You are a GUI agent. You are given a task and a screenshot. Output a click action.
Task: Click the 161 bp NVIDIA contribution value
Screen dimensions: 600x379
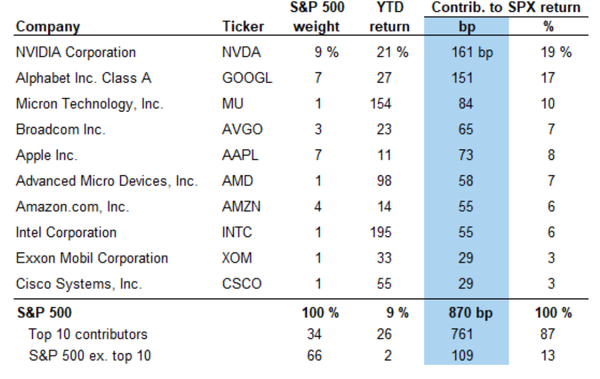(472, 52)
